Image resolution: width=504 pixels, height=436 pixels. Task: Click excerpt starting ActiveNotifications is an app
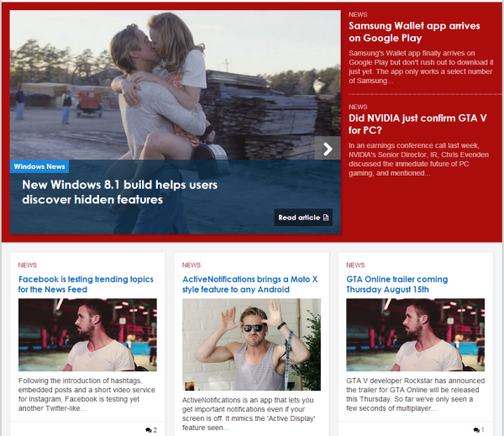tap(249, 414)
